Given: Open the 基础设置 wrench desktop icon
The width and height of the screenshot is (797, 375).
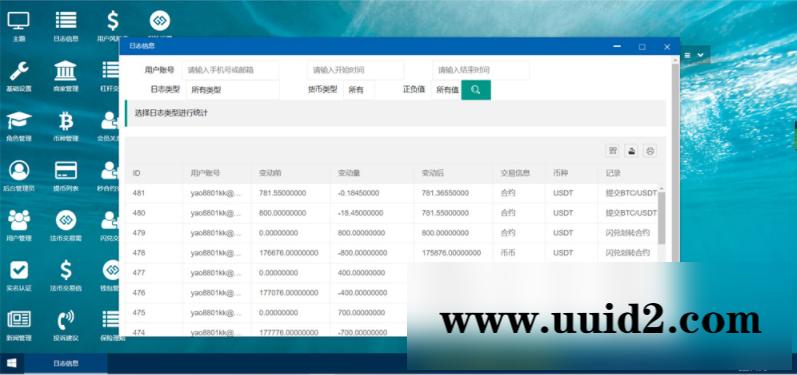Looking at the screenshot, I should point(19,71).
